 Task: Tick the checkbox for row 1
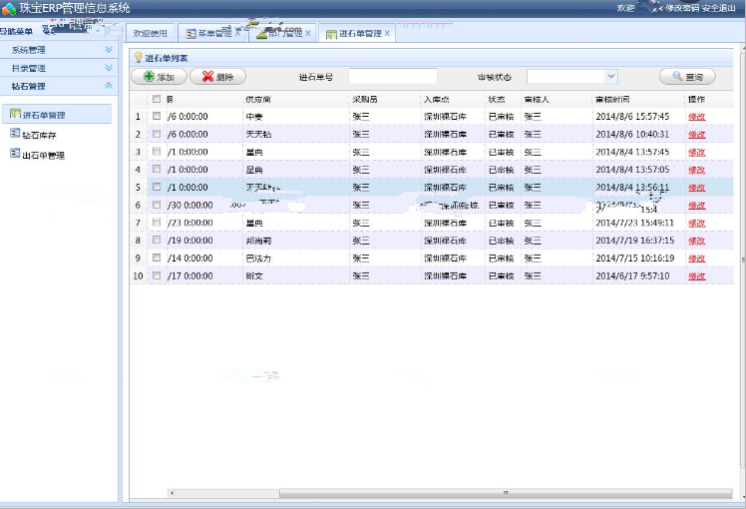pos(156,116)
